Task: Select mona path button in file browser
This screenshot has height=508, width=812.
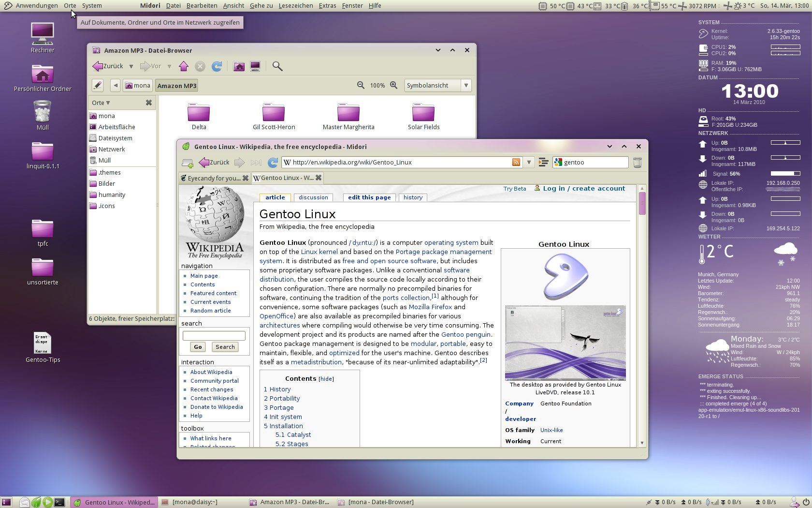Action: (137, 86)
